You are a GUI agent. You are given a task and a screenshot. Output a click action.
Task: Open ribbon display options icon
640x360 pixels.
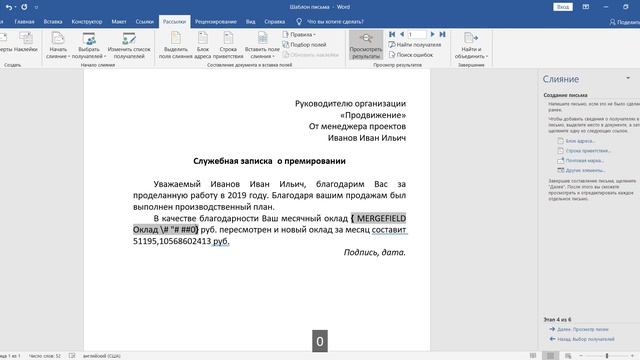(x=586, y=7)
